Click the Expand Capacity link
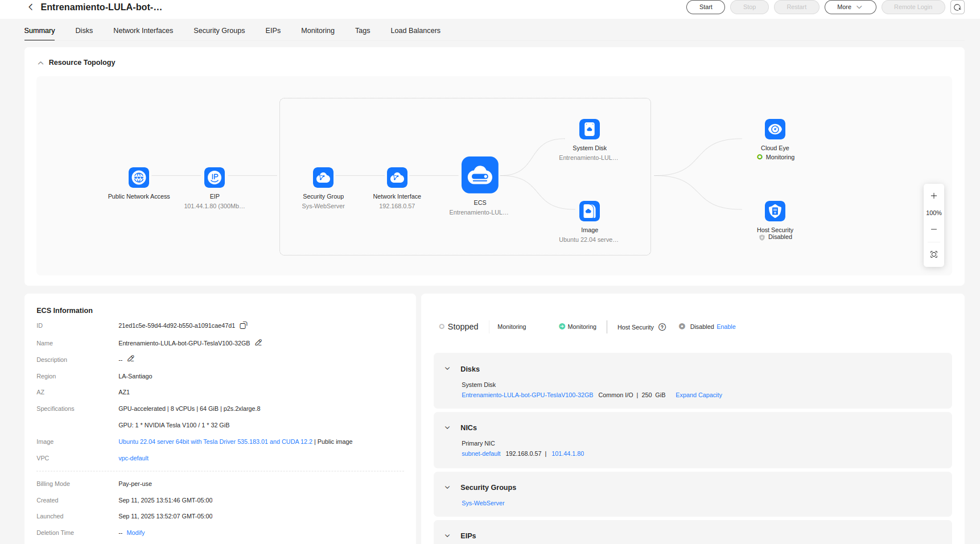 (698, 395)
